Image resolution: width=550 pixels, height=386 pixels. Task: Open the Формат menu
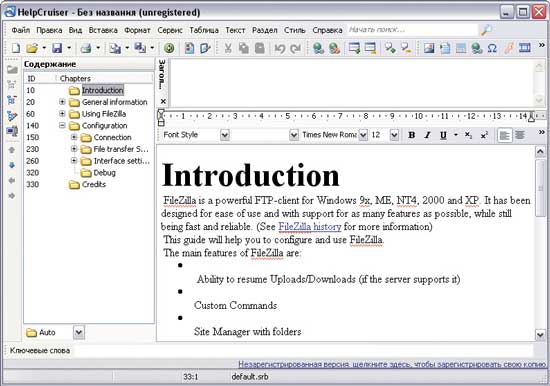pos(137,30)
